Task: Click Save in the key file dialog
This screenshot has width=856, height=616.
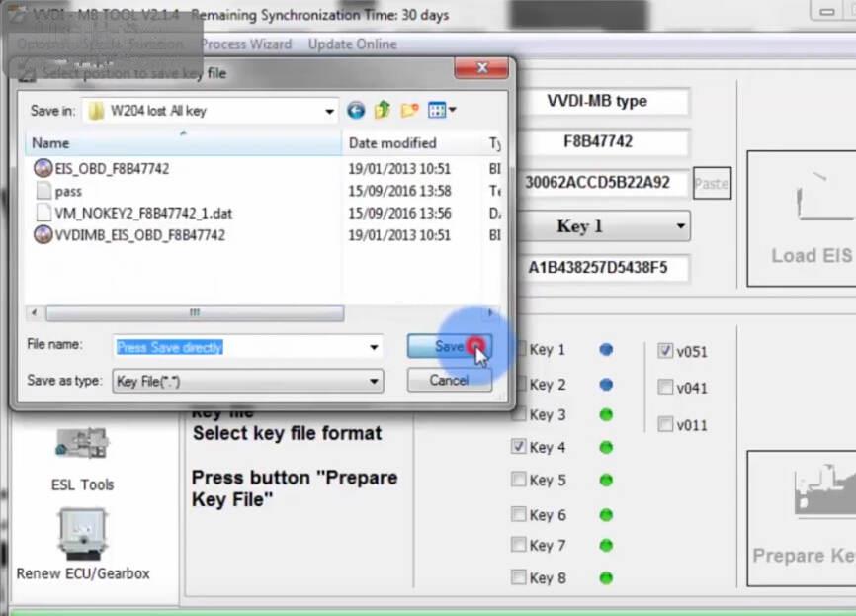Action: pyautogui.click(x=450, y=347)
